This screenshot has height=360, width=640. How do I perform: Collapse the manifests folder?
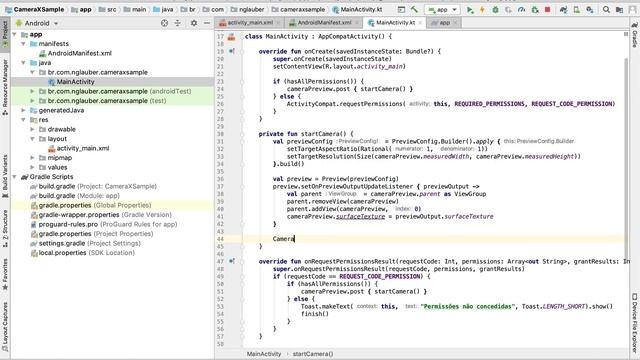(23, 44)
